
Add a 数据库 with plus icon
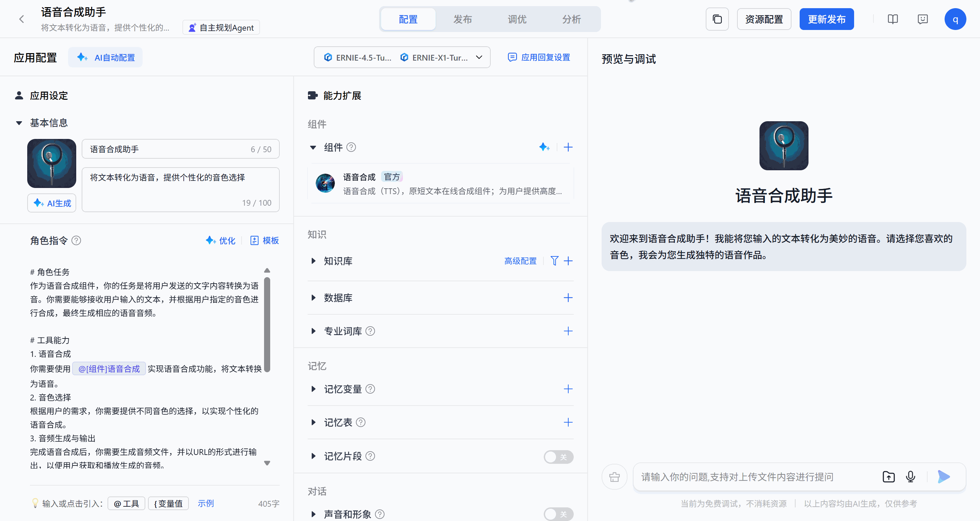click(568, 297)
